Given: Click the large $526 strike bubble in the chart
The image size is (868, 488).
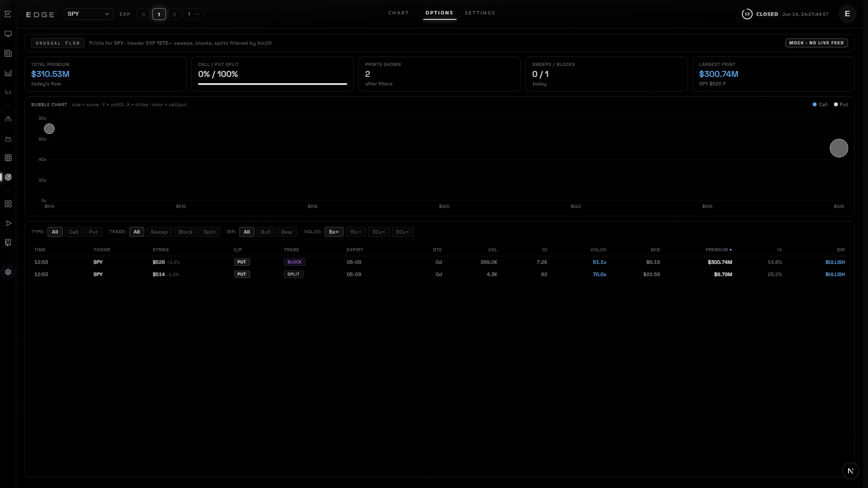Looking at the screenshot, I should 839,148.
